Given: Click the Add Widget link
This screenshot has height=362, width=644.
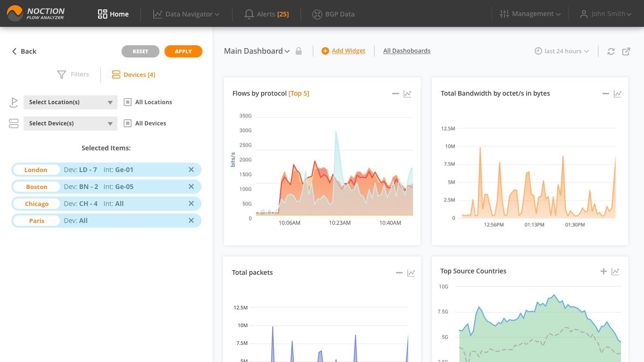Looking at the screenshot, I should (x=348, y=51).
